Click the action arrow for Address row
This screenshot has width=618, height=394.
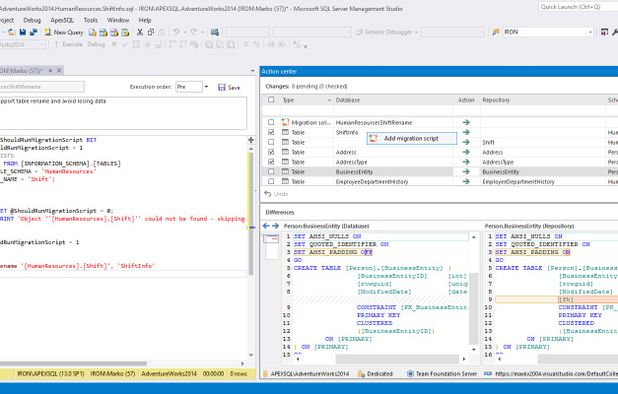466,152
